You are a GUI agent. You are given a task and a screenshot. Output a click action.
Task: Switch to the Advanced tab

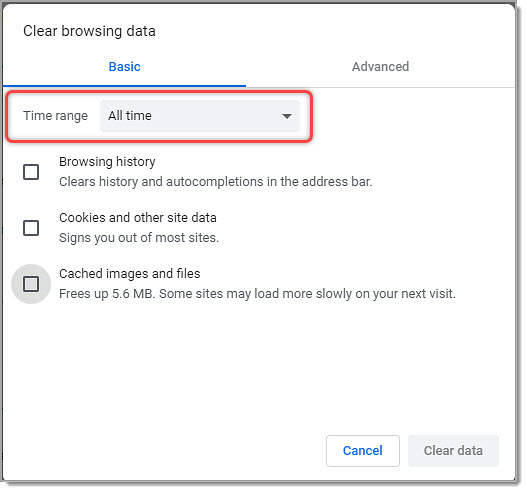point(380,67)
